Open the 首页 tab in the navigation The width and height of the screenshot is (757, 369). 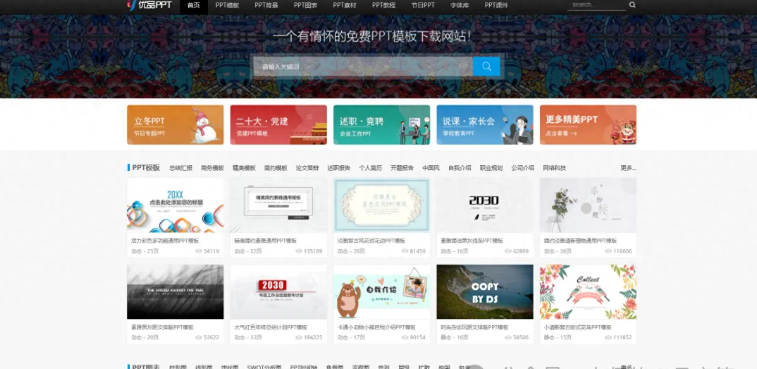[x=194, y=5]
